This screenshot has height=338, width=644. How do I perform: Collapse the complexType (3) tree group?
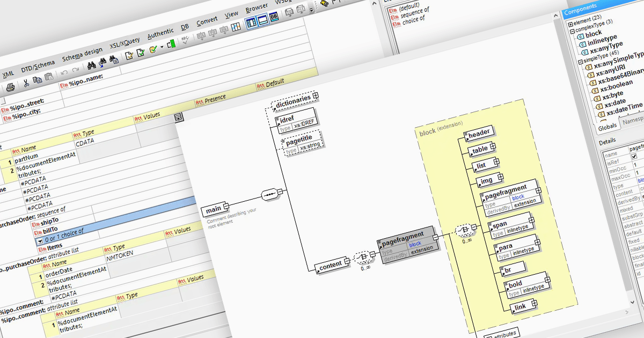573,31
